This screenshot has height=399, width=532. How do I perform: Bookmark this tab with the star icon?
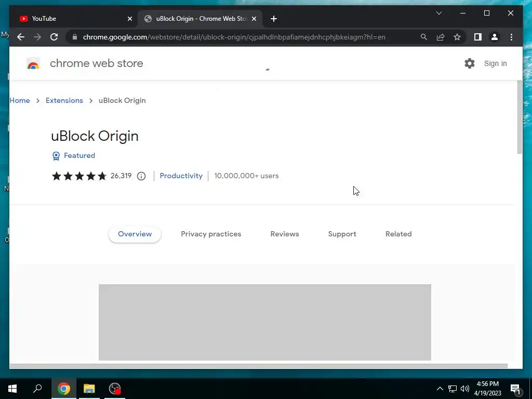click(457, 37)
